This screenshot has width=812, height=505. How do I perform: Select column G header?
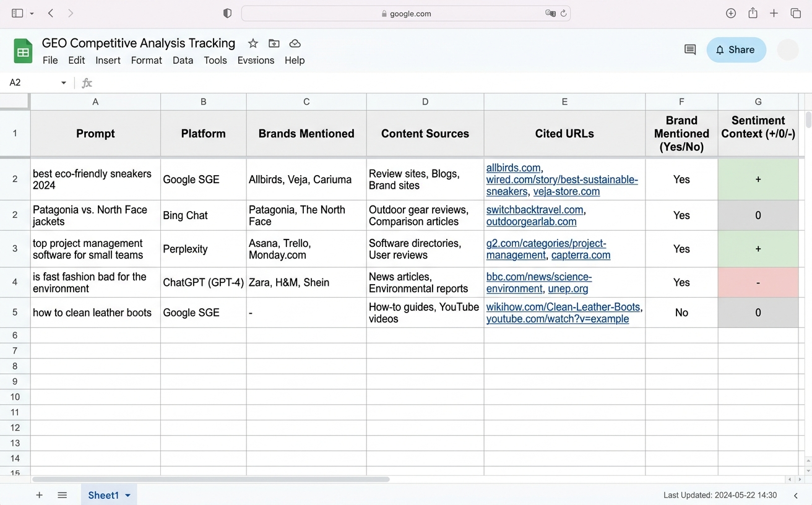(758, 101)
